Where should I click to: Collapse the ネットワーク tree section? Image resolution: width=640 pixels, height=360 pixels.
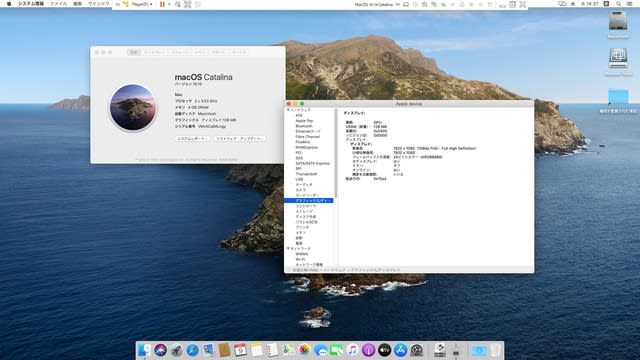pos(288,248)
